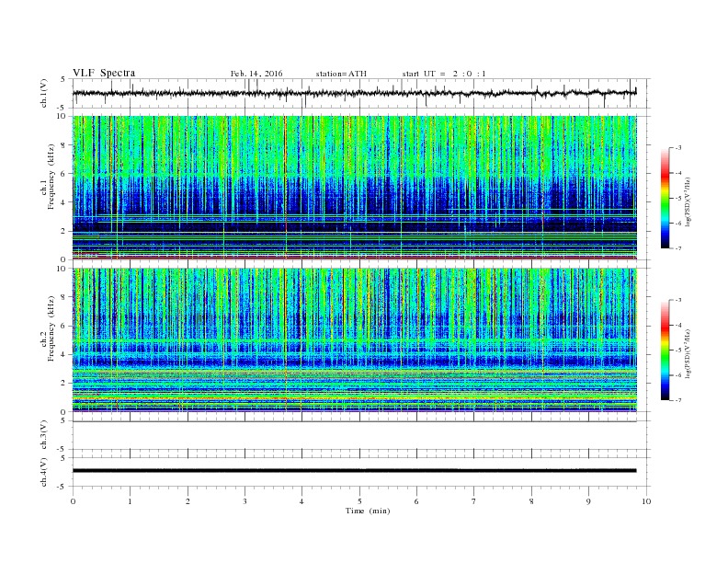Click the 'ch.3(V)' axis label
Viewport: 728px width, 563px height.
pyautogui.click(x=44, y=435)
